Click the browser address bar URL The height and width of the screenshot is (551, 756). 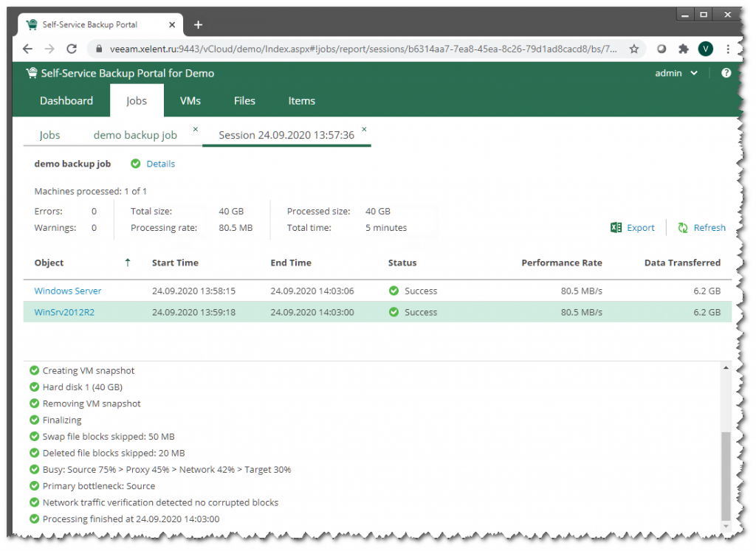click(363, 49)
